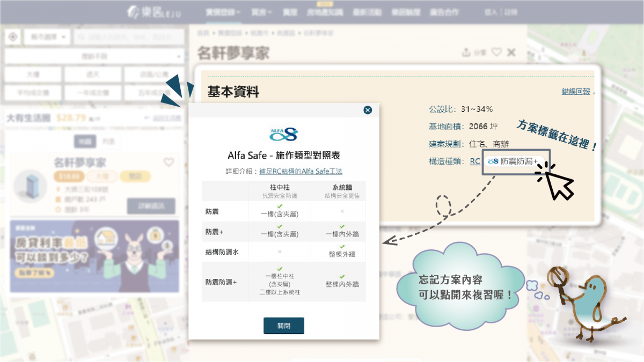
Task: Click the 整棟外牆 cell in the table
Action: tap(342, 254)
